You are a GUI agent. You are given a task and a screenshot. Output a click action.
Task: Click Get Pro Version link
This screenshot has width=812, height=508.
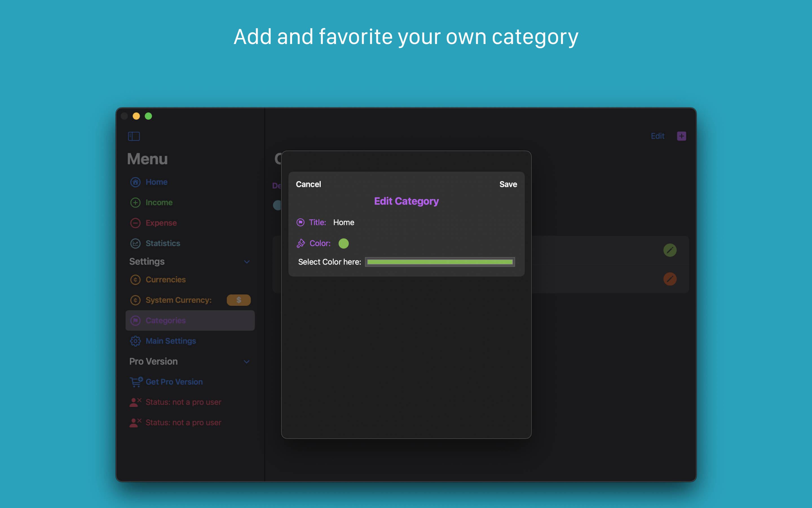tap(174, 382)
